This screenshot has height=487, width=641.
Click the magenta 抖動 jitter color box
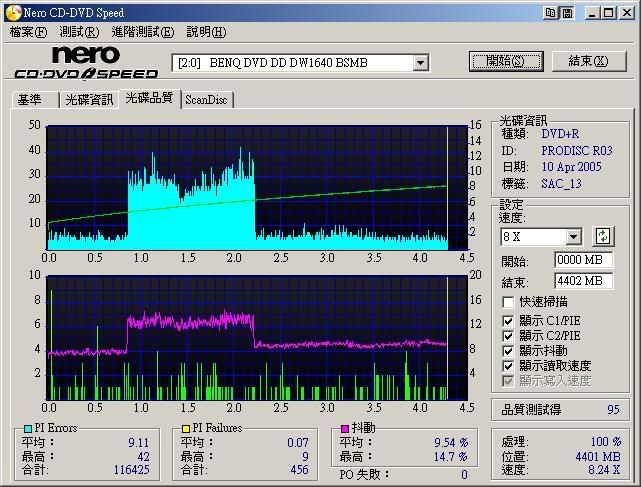click(x=344, y=429)
